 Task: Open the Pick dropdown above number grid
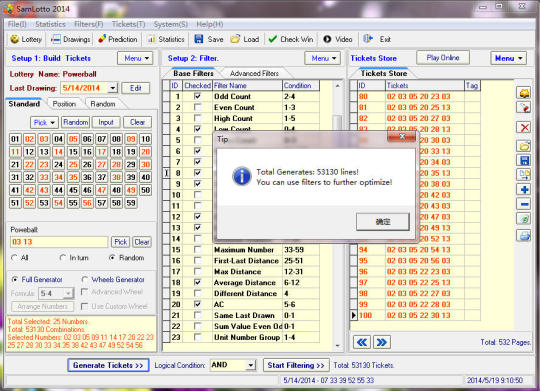(44, 122)
